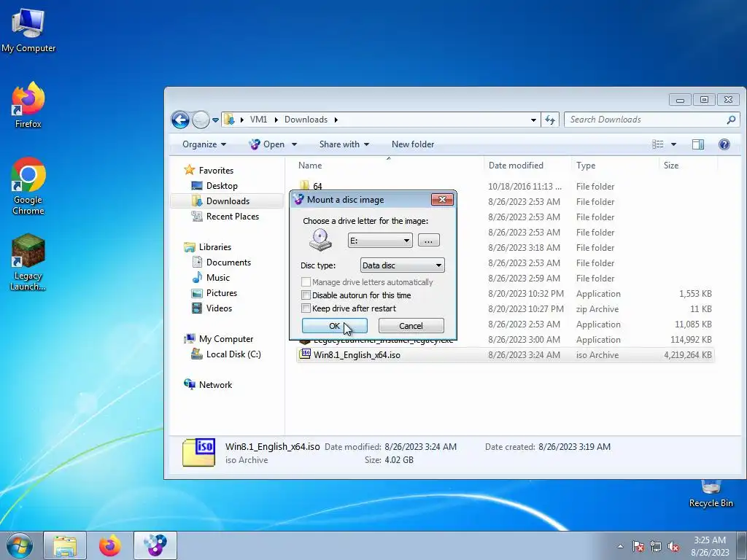The height and width of the screenshot is (560, 747).
Task: Open network status tray icon
Action: click(x=656, y=546)
